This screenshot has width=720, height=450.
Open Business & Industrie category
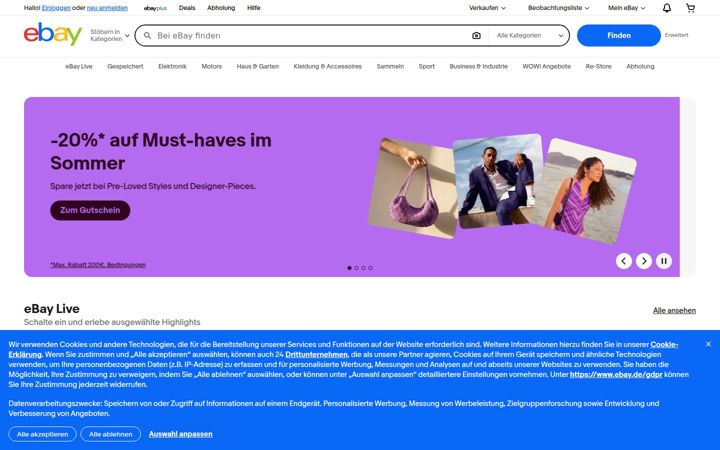478,67
